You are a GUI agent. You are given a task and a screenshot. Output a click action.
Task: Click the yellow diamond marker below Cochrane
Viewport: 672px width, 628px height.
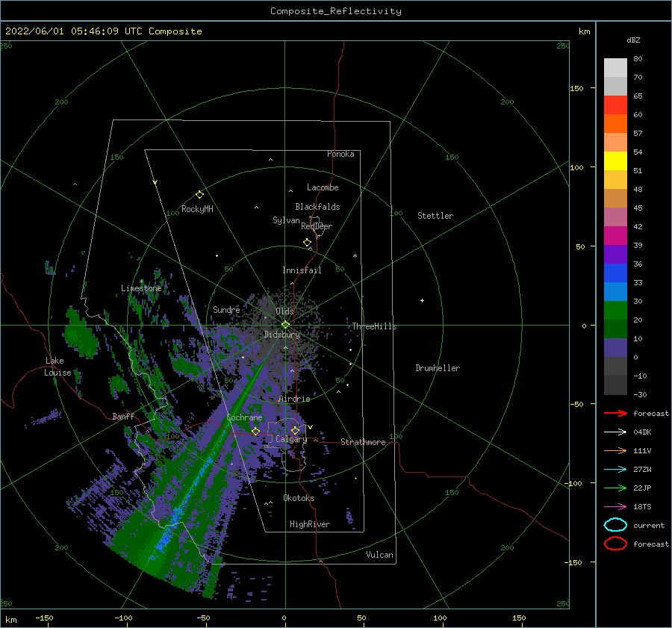click(255, 431)
